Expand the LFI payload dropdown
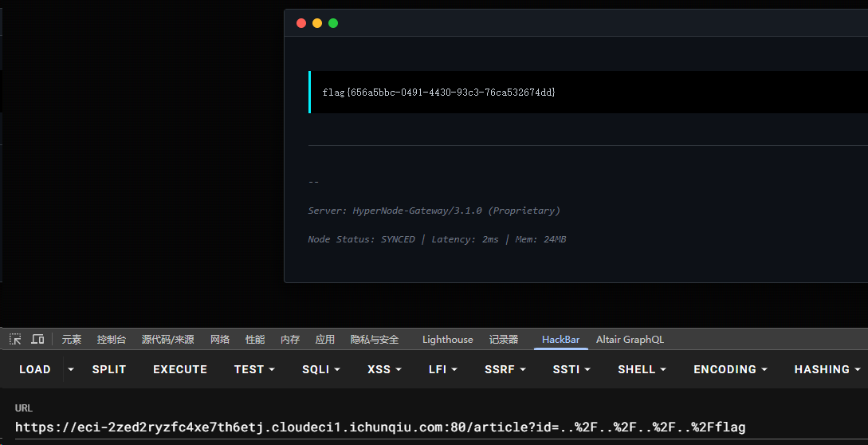868x445 pixels. pos(442,369)
